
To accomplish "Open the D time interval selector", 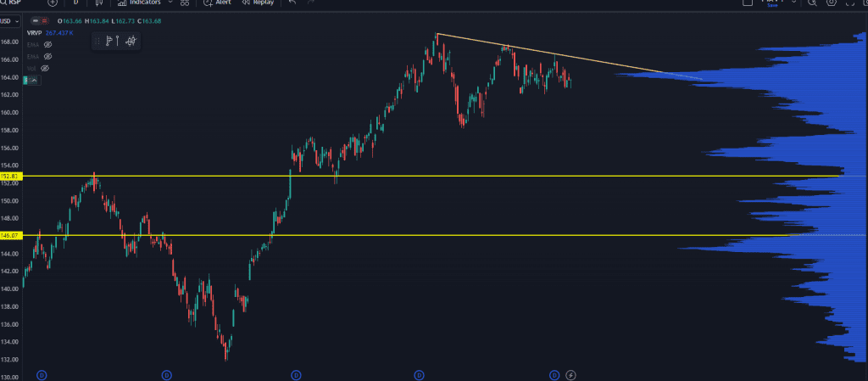I will tap(75, 3).
